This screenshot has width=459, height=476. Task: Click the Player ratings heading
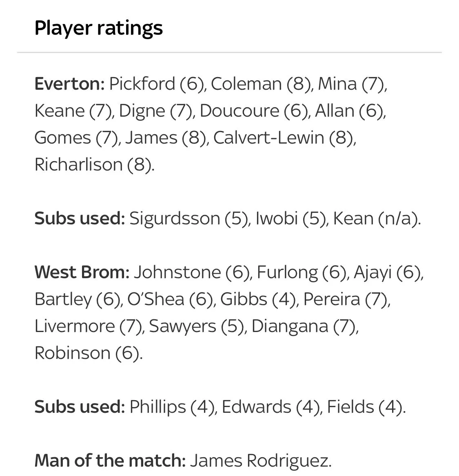[98, 28]
